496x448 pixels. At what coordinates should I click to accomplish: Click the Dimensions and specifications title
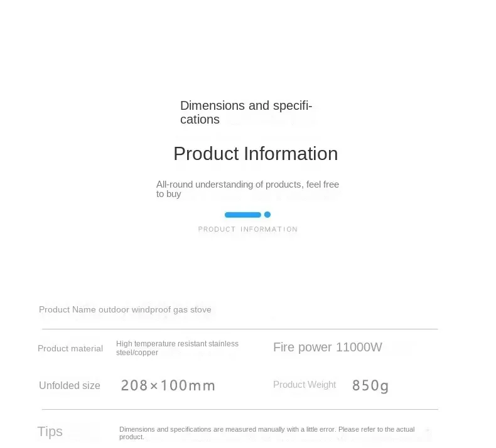pyautogui.click(x=246, y=112)
